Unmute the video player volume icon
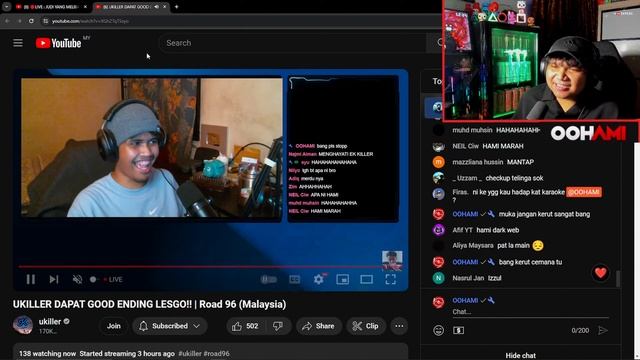640x360 pixels. [x=77, y=280]
